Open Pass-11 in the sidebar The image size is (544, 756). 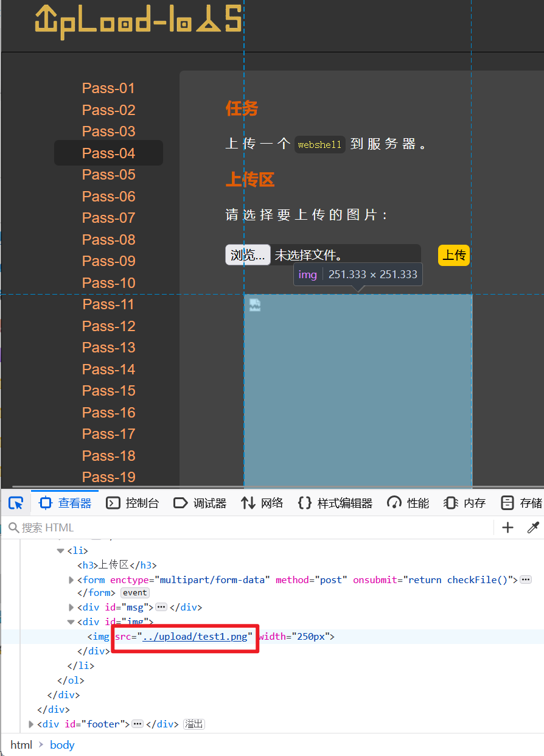[x=109, y=304]
